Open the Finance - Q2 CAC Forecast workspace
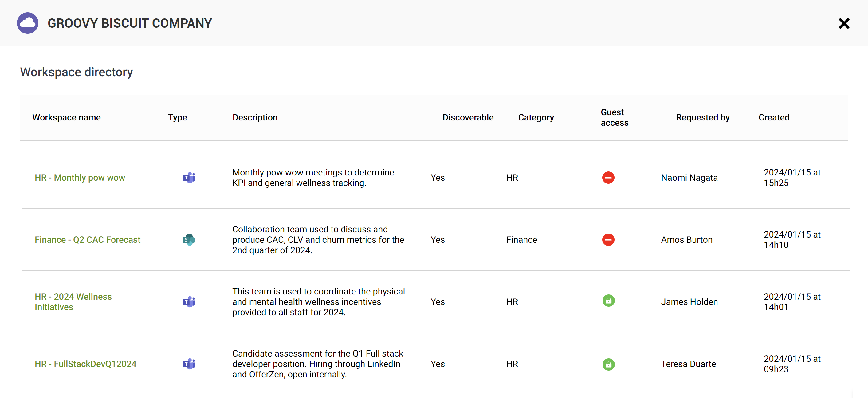Screen dimensions: 868x398 tap(88, 240)
